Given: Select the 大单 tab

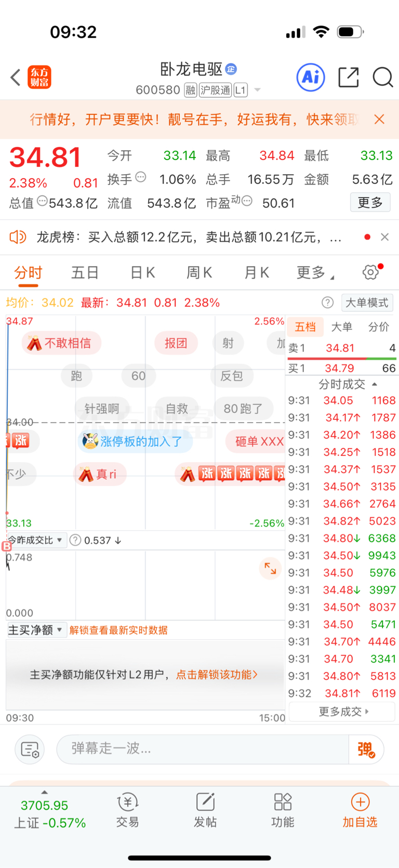Looking at the screenshot, I should coord(342,327).
